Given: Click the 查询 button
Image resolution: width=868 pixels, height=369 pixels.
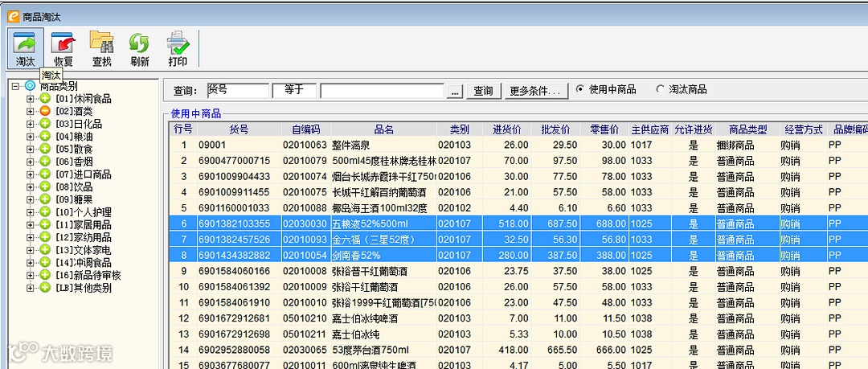Looking at the screenshot, I should click(x=483, y=91).
